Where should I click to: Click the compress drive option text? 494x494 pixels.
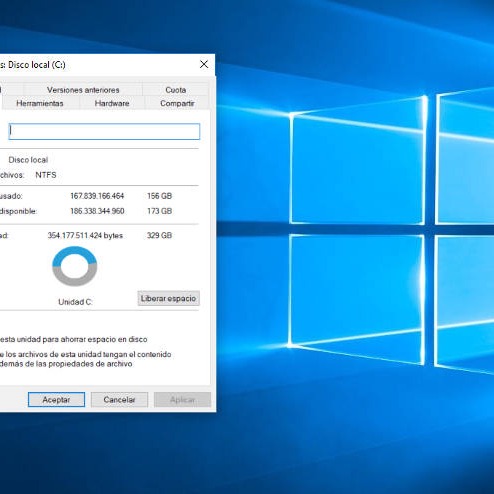[73, 339]
